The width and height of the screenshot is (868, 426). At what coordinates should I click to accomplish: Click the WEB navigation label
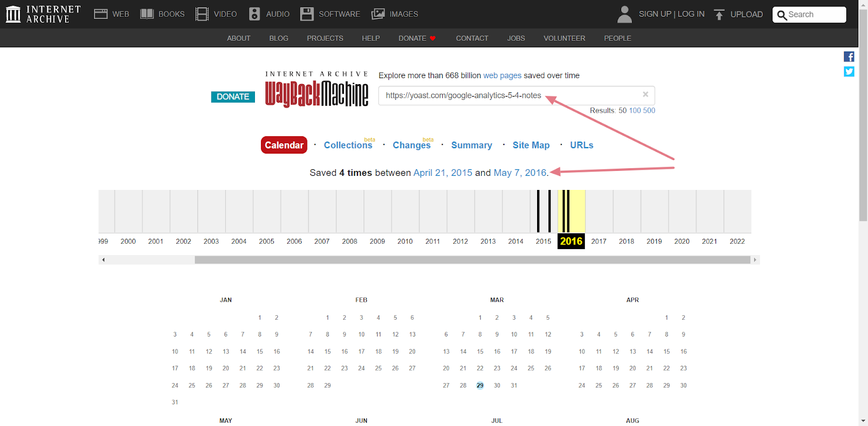tap(120, 14)
